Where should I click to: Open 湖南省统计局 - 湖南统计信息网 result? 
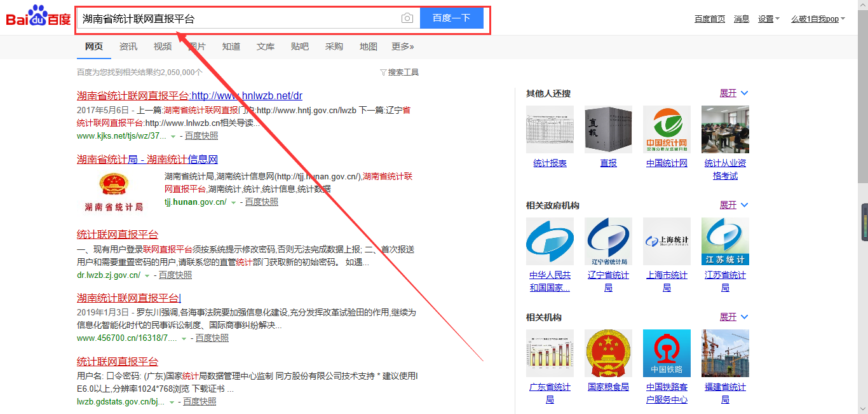point(147,160)
